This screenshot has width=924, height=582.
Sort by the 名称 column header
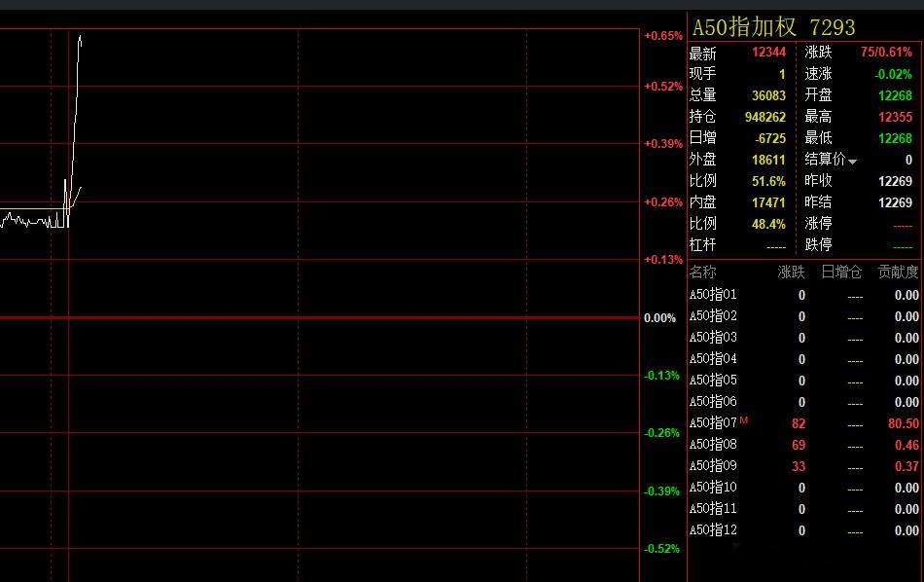pos(703,272)
